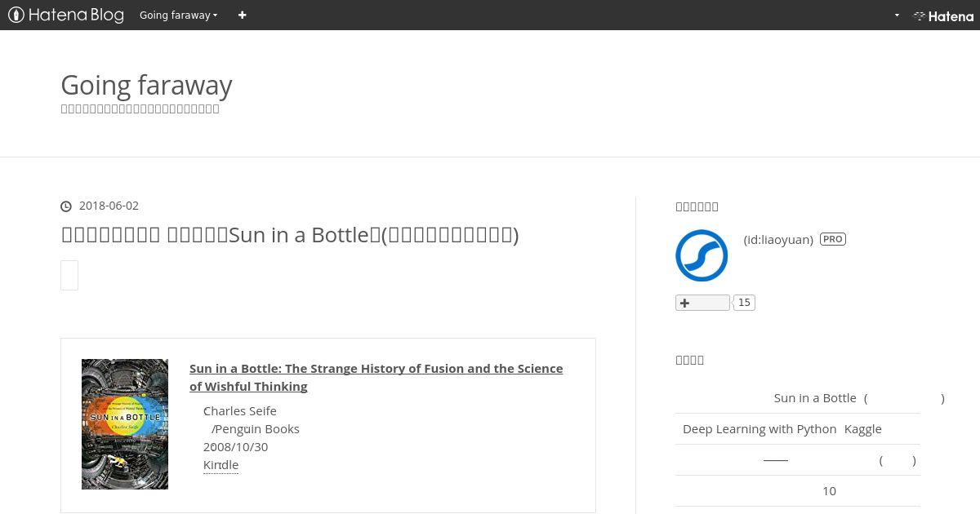The image size is (980, 514).
Task: Click the clock icon beside post date
Action: (x=66, y=206)
